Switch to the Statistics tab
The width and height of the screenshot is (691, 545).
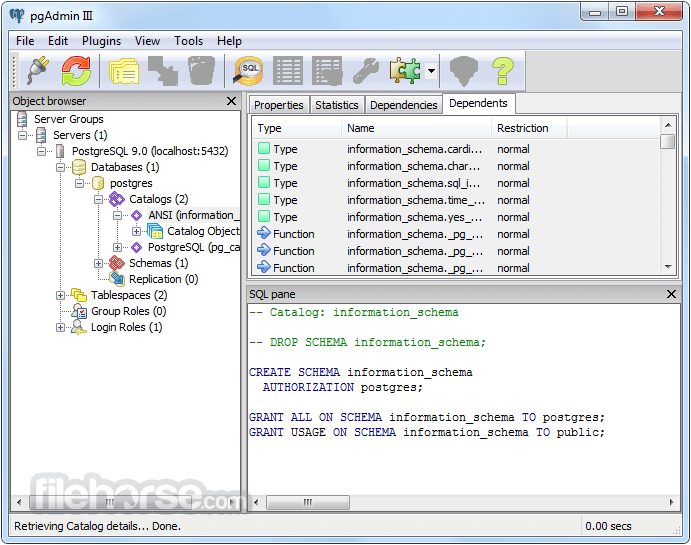[x=336, y=105]
